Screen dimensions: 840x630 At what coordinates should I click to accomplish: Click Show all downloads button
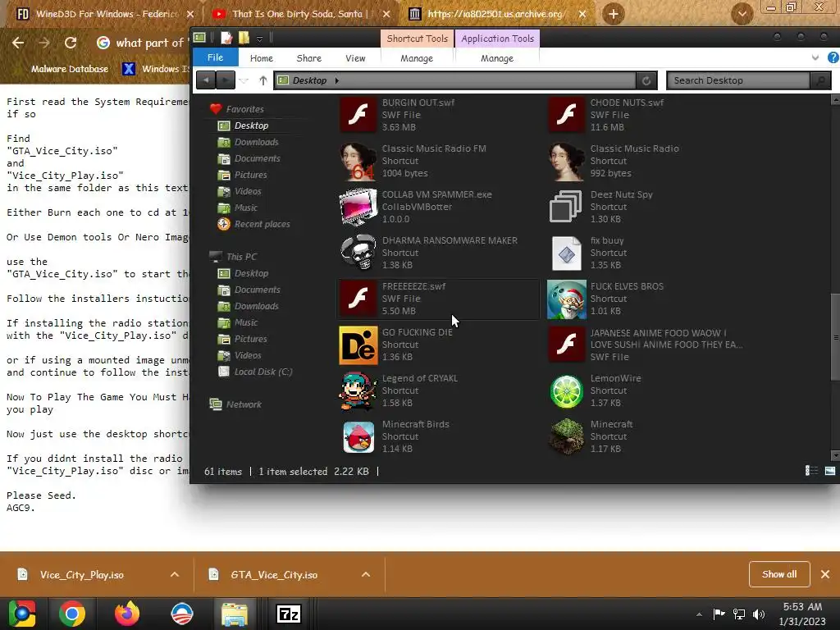pyautogui.click(x=779, y=573)
